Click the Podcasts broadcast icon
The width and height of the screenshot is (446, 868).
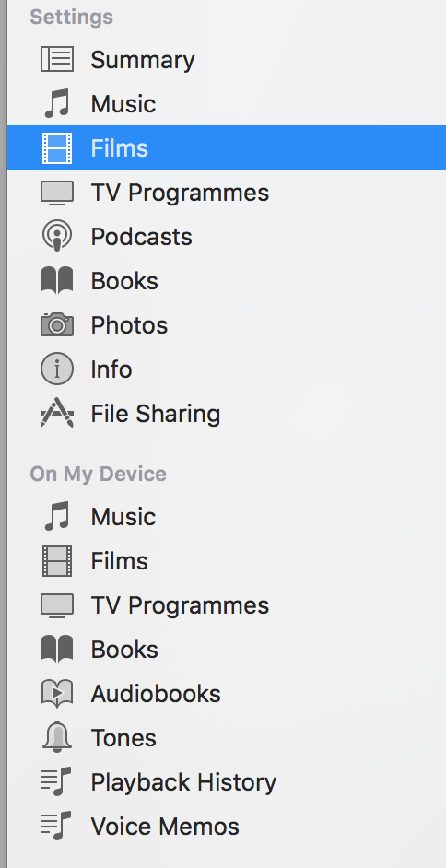pyautogui.click(x=57, y=237)
